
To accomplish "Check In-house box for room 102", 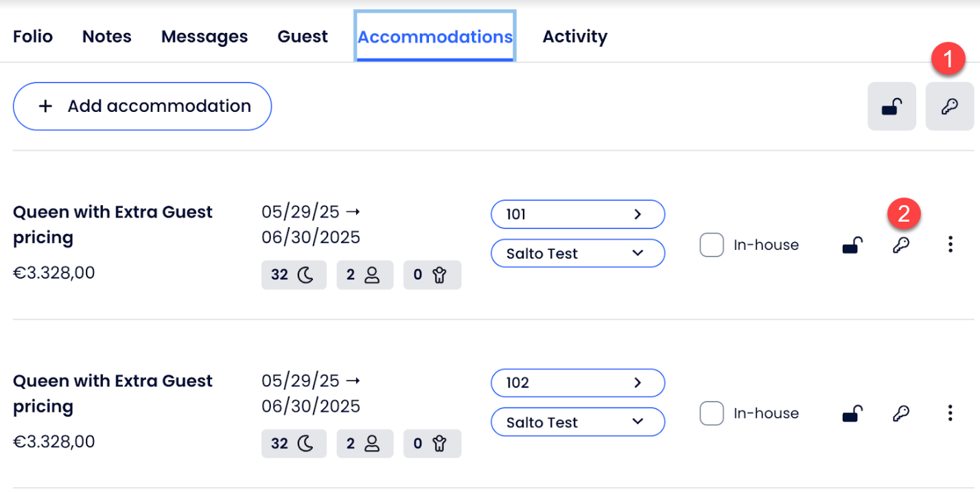I will 712,414.
